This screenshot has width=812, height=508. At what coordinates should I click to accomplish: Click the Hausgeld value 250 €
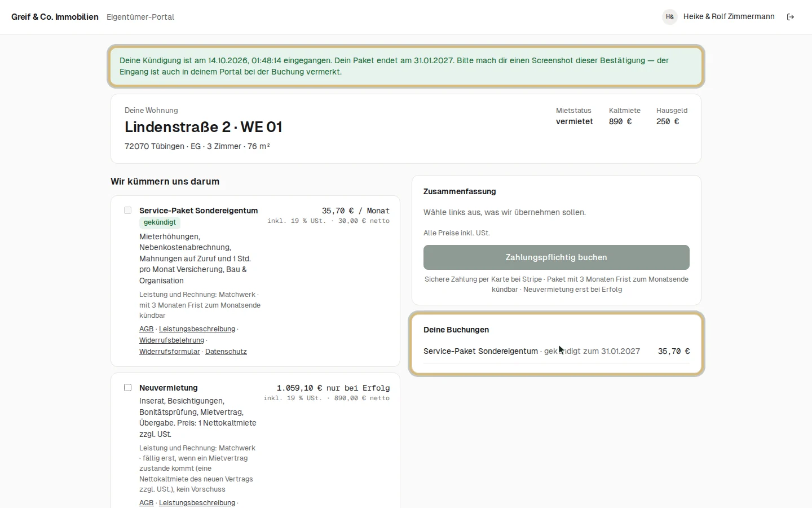[x=668, y=121]
